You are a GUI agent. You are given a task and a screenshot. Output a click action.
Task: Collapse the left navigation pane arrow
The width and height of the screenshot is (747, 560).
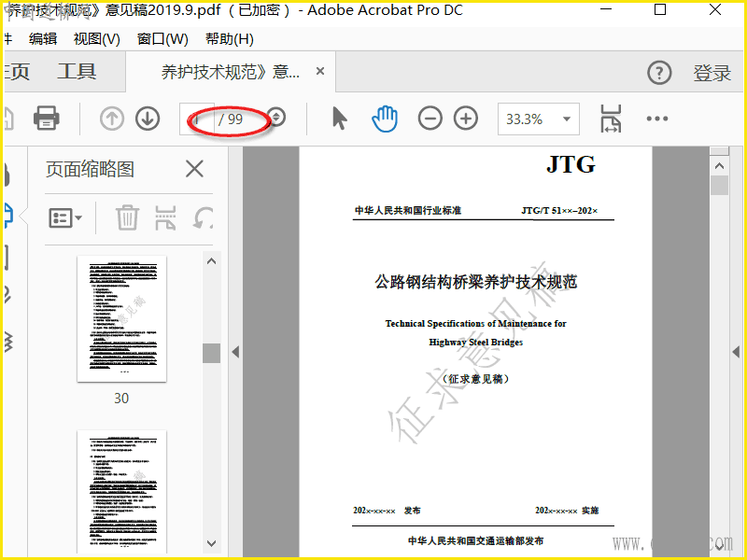tap(235, 352)
